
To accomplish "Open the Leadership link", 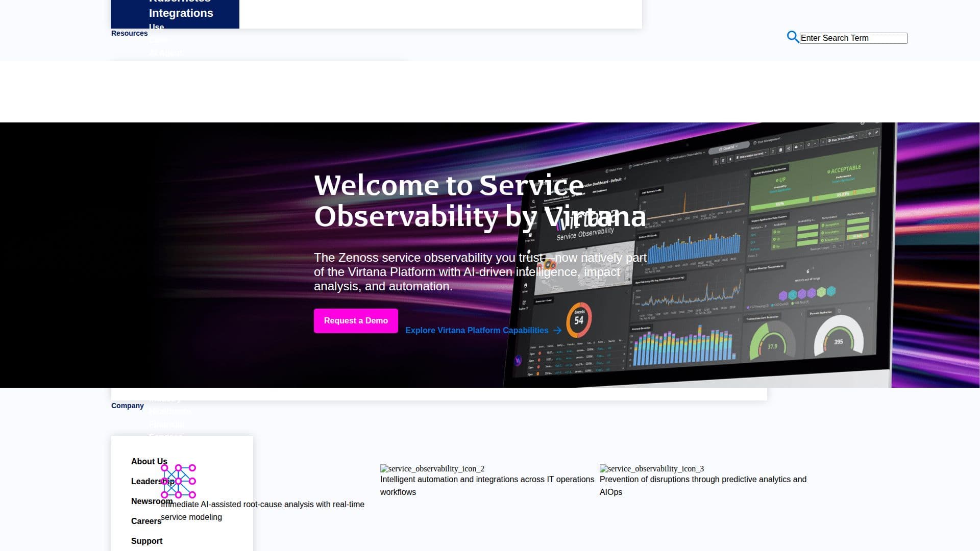I will pos(153,482).
